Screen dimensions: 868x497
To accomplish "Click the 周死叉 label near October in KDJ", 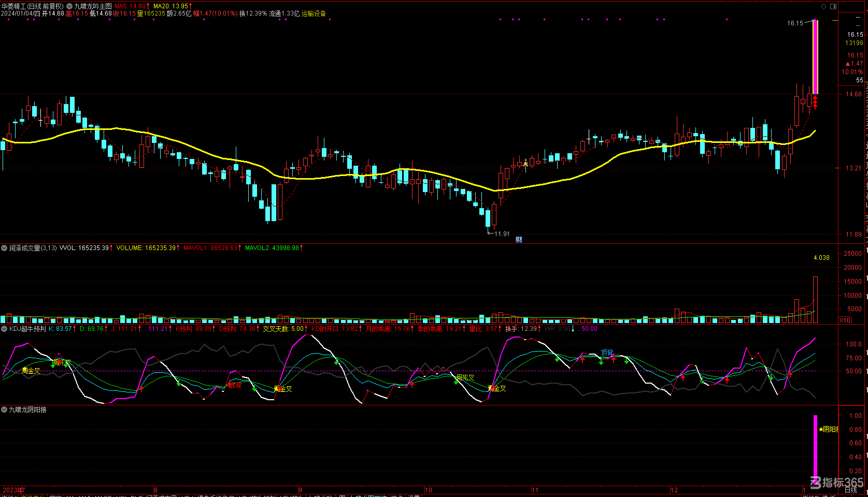I will (465, 378).
